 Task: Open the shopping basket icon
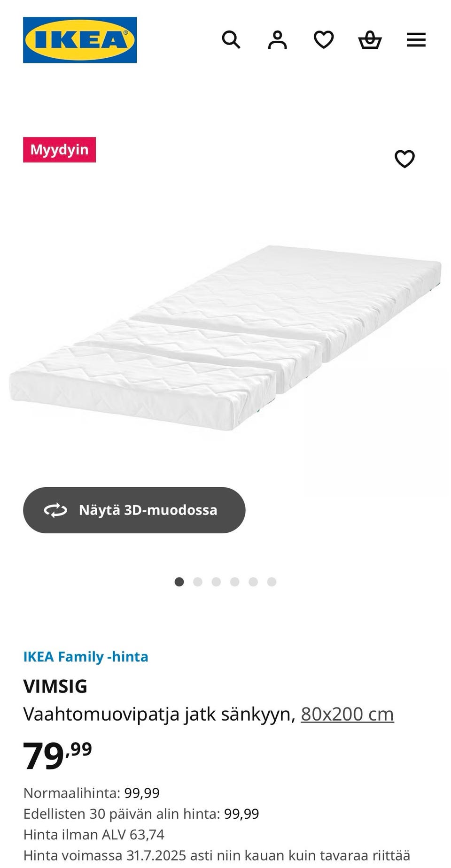(x=370, y=40)
